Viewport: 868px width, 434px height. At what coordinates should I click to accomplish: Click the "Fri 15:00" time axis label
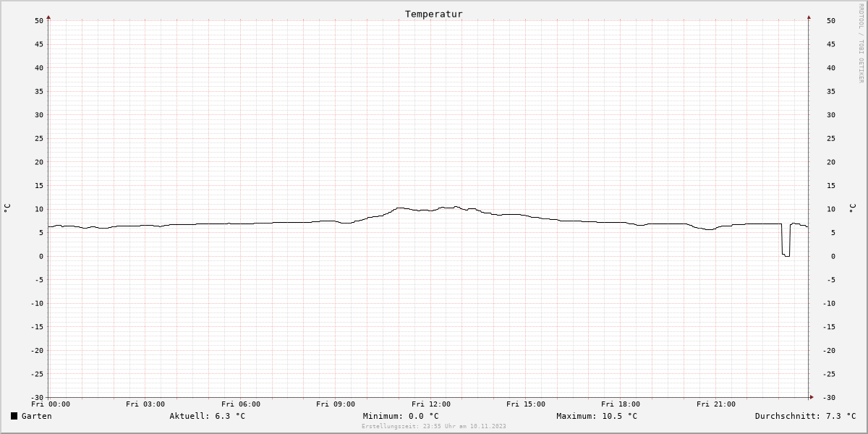coord(526,404)
